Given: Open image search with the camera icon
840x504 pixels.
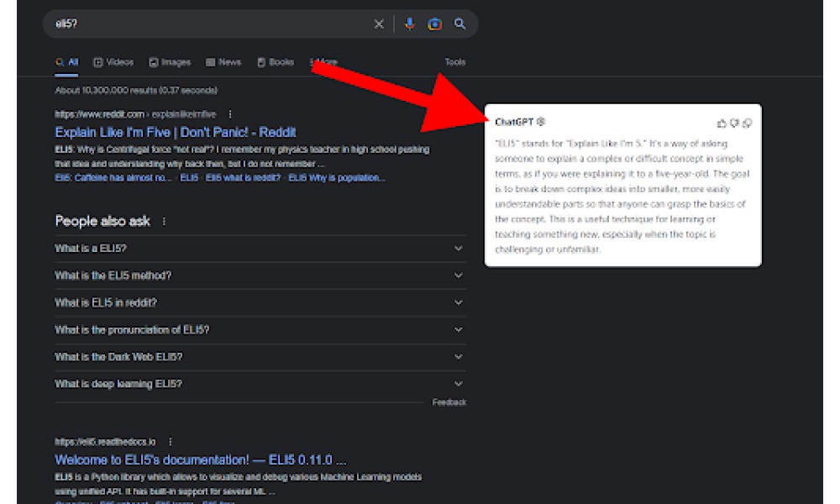Looking at the screenshot, I should point(434,24).
